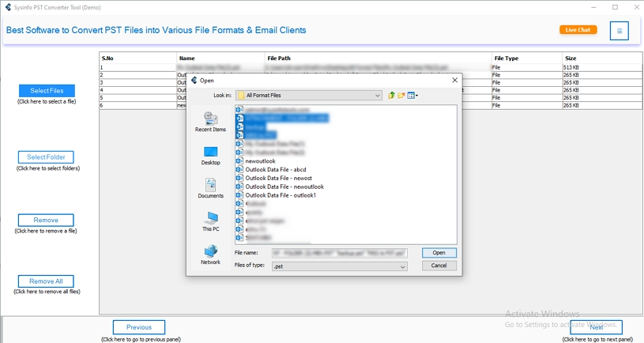Select the newoutlook file
644x343 pixels.
pyautogui.click(x=260, y=161)
